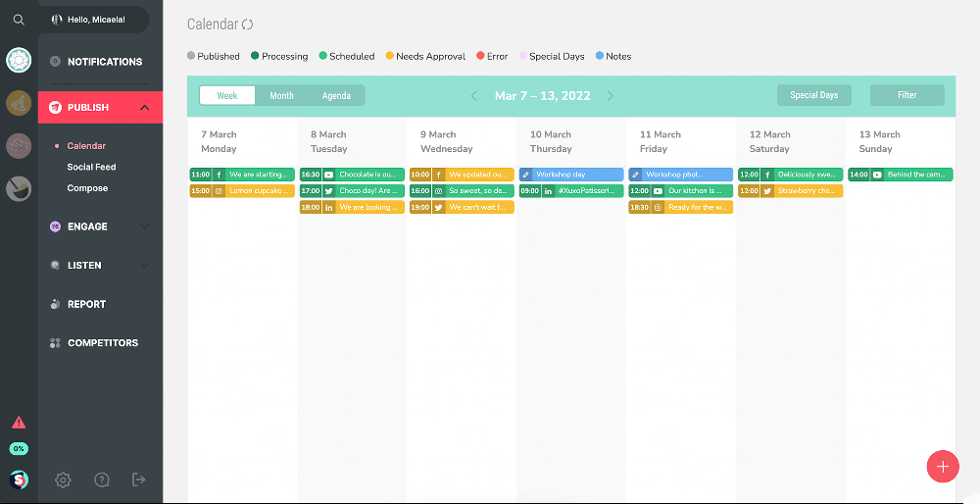
Task: Expand the Engage menu section
Action: click(x=145, y=227)
